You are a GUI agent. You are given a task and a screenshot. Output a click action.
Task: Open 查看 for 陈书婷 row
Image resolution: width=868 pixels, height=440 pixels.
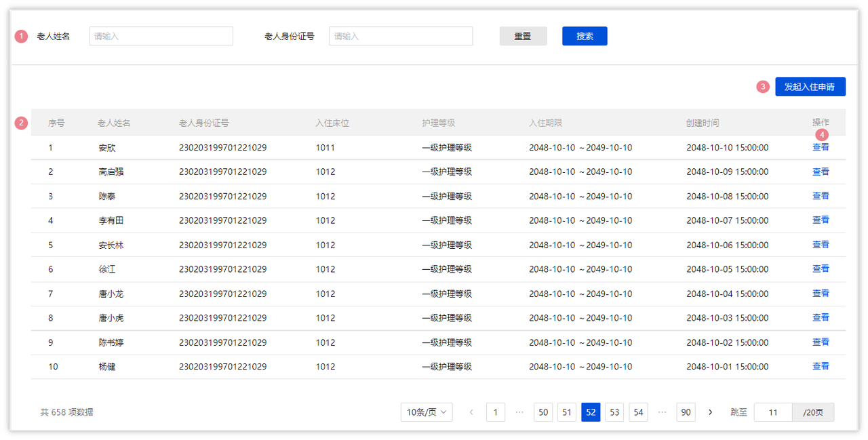click(821, 342)
